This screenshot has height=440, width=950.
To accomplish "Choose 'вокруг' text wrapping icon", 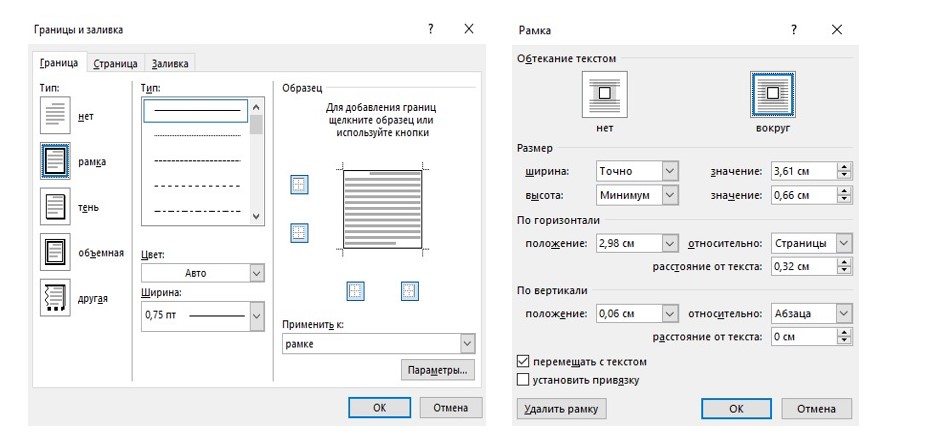I will pyautogui.click(x=771, y=96).
